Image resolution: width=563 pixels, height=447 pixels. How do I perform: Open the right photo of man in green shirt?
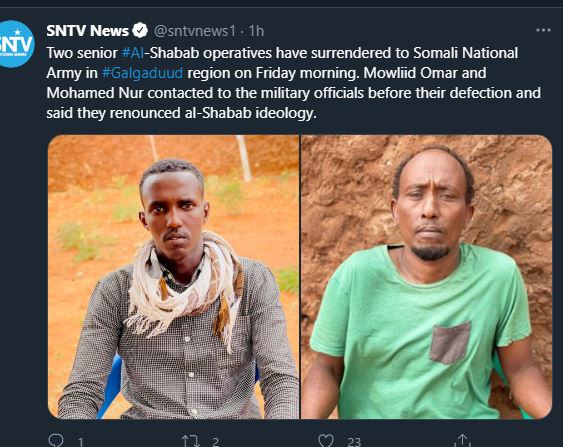427,277
